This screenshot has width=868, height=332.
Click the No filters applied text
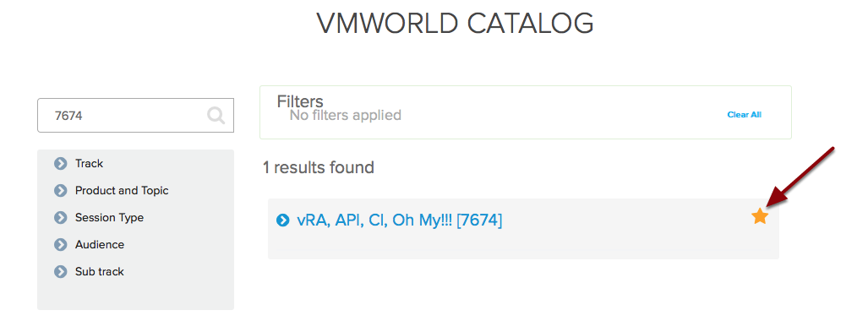click(x=346, y=115)
